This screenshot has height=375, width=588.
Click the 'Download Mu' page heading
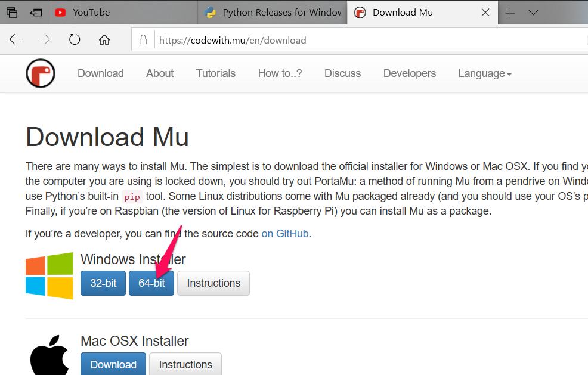point(107,137)
